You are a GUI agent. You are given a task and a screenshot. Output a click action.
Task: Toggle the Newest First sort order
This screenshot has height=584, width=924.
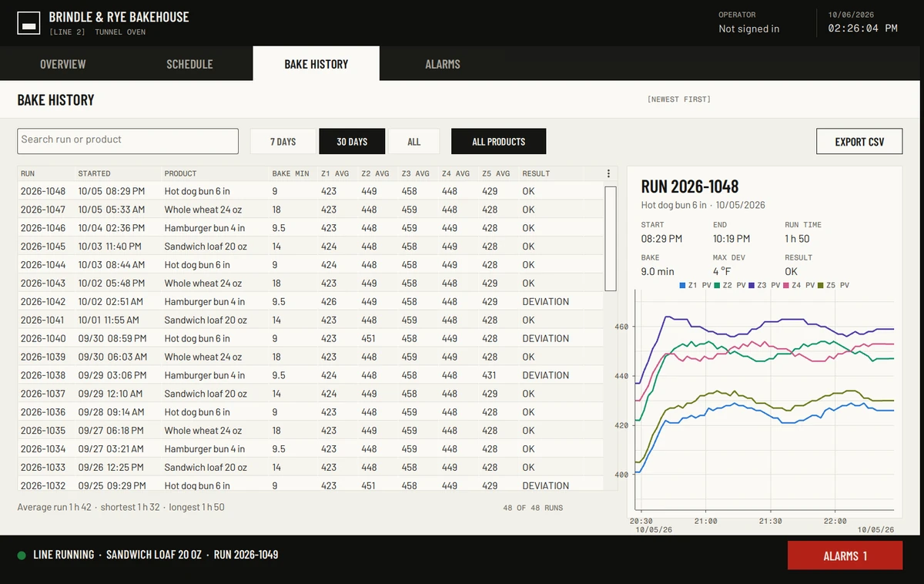(x=679, y=99)
